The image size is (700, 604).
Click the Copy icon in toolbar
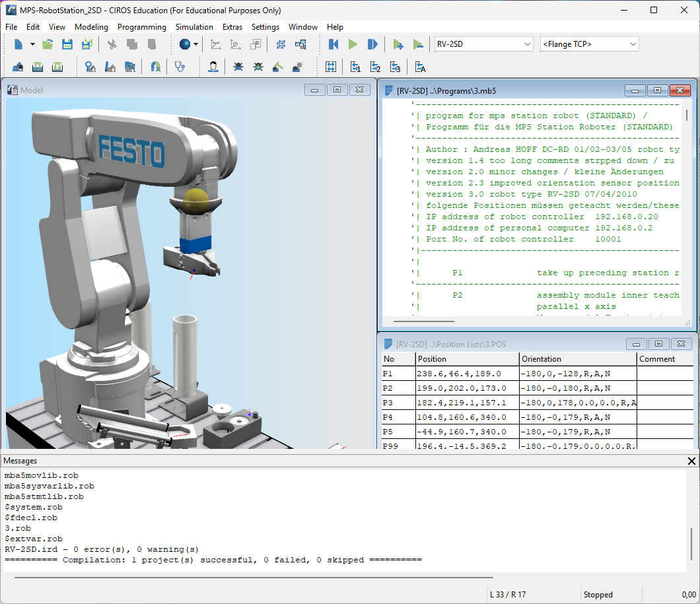[131, 44]
